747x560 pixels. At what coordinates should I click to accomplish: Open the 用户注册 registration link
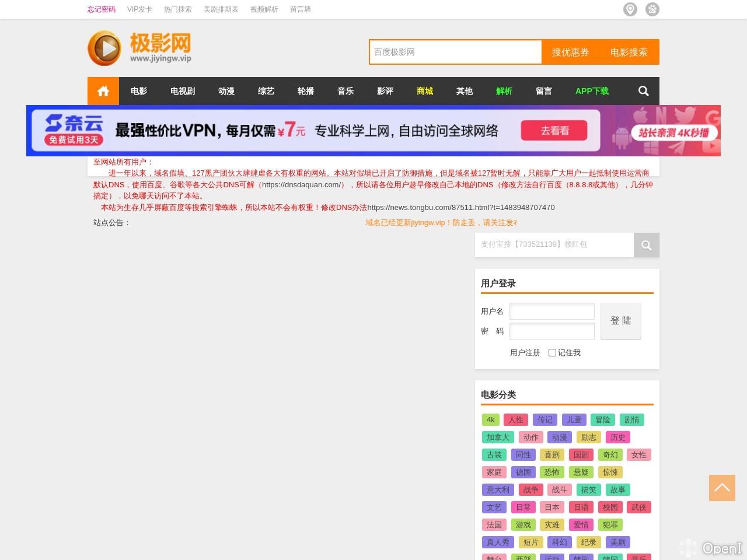point(525,352)
